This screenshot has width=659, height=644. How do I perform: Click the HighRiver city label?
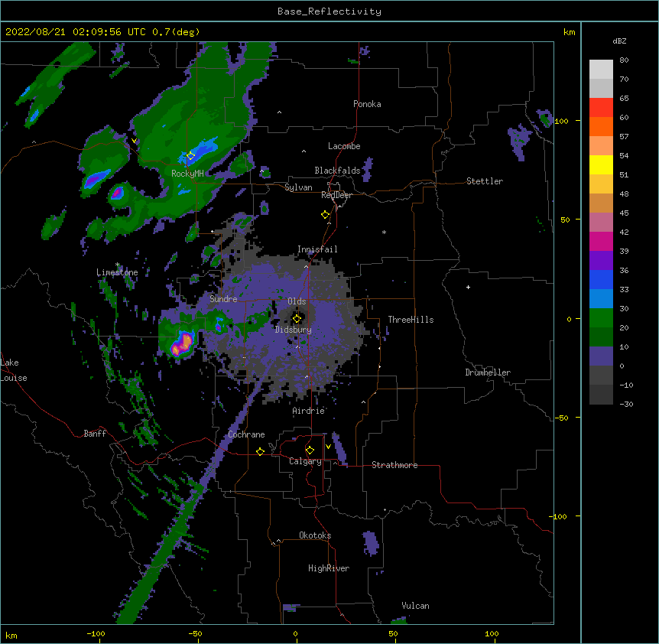[x=329, y=568]
